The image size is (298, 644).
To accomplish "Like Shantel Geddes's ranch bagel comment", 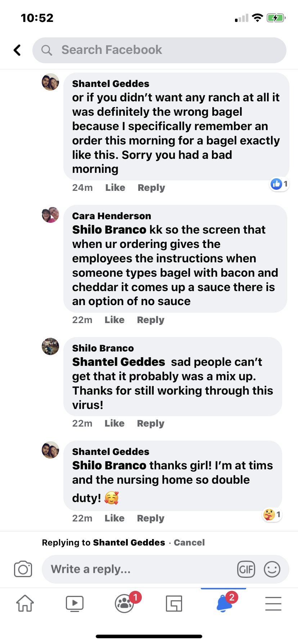I will coord(115,188).
